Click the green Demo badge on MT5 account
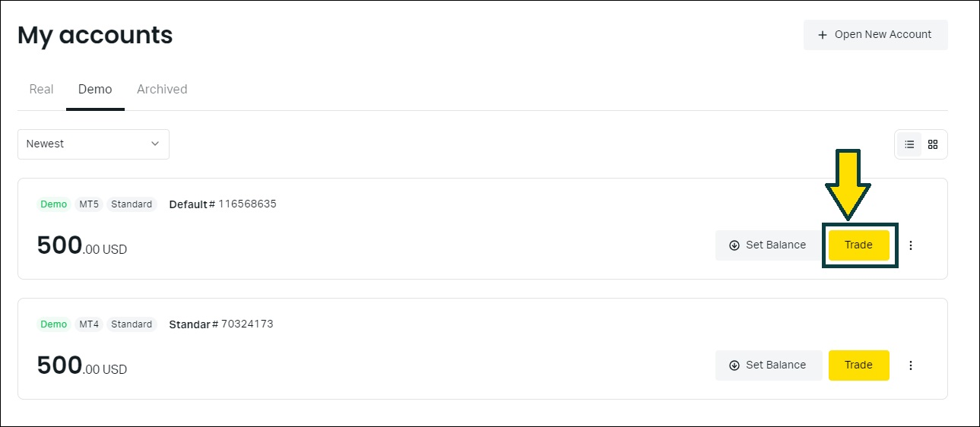Viewport: 980px width, 427px height. coord(54,204)
